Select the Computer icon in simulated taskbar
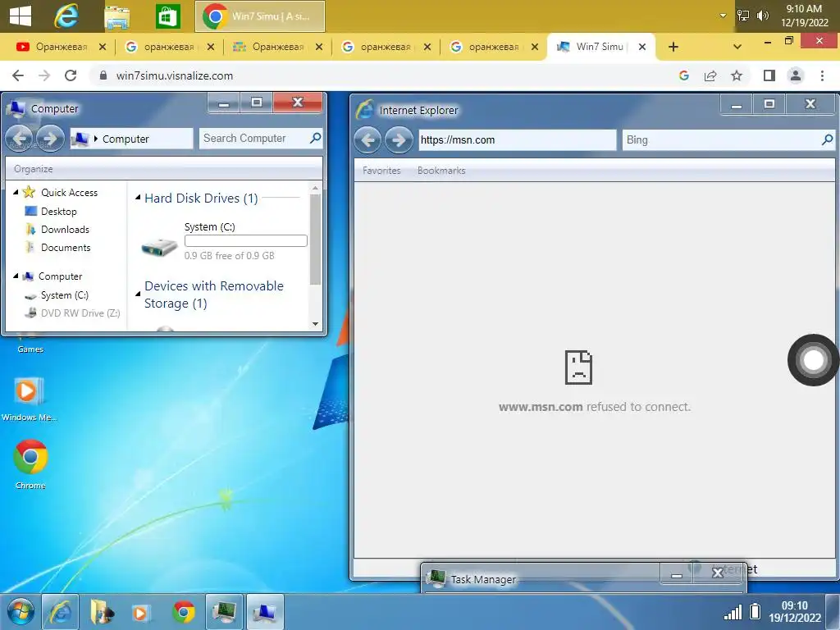The width and height of the screenshot is (840, 630). pos(265,611)
